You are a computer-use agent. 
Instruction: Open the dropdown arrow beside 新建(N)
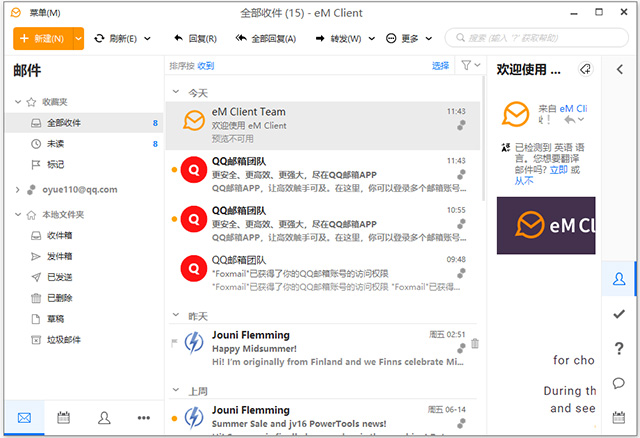(x=78, y=38)
